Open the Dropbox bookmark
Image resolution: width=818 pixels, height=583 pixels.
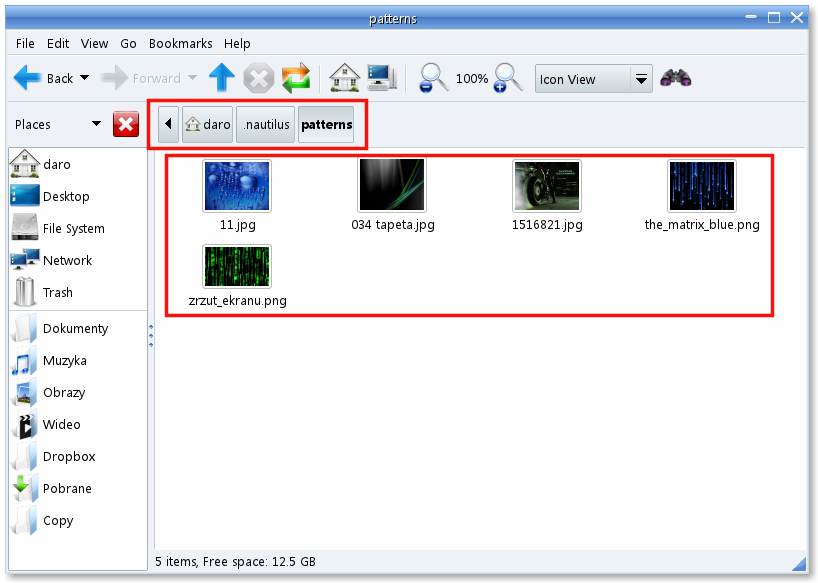point(78,456)
